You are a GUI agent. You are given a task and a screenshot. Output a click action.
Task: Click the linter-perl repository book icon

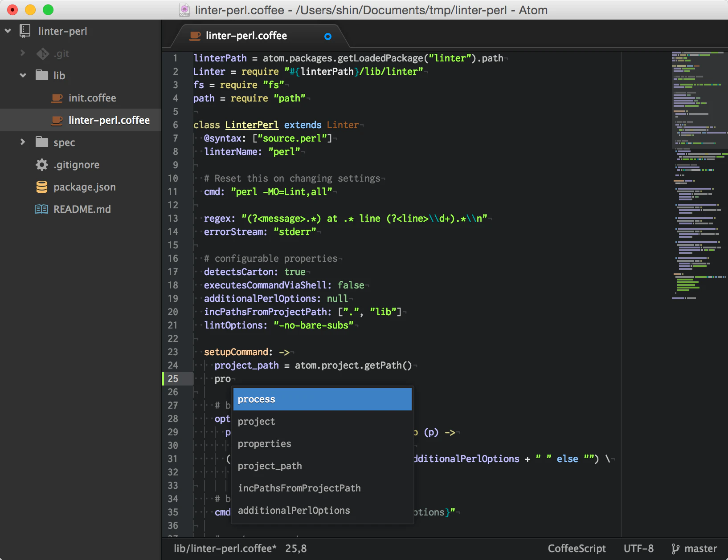[x=25, y=31]
